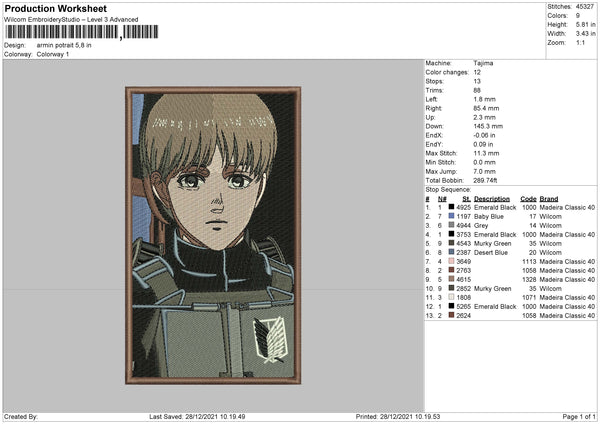Click "Emerald Black" description in row 4
Screen dimensions: 600x424
[x=495, y=235]
